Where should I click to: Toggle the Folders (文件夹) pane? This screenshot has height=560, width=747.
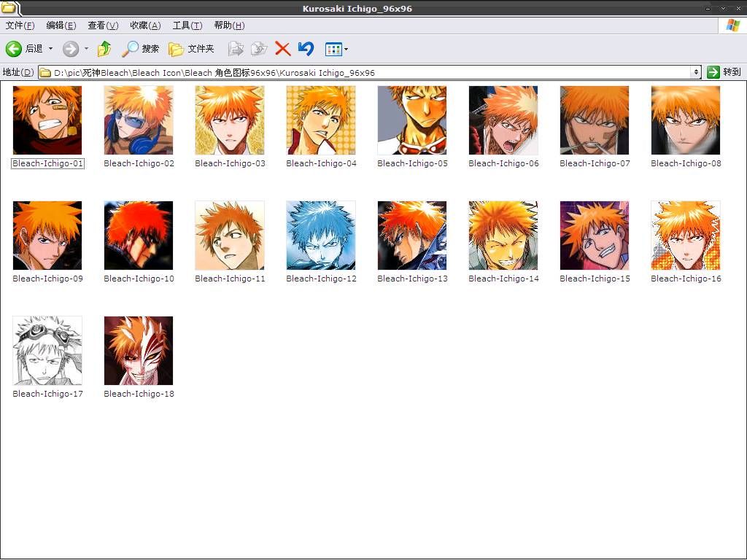(192, 49)
